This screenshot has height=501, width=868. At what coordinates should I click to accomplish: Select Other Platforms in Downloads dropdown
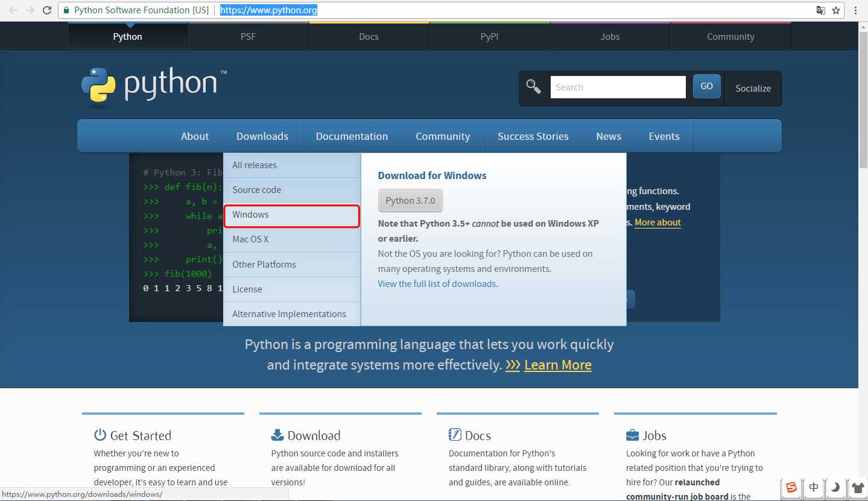pyautogui.click(x=292, y=265)
